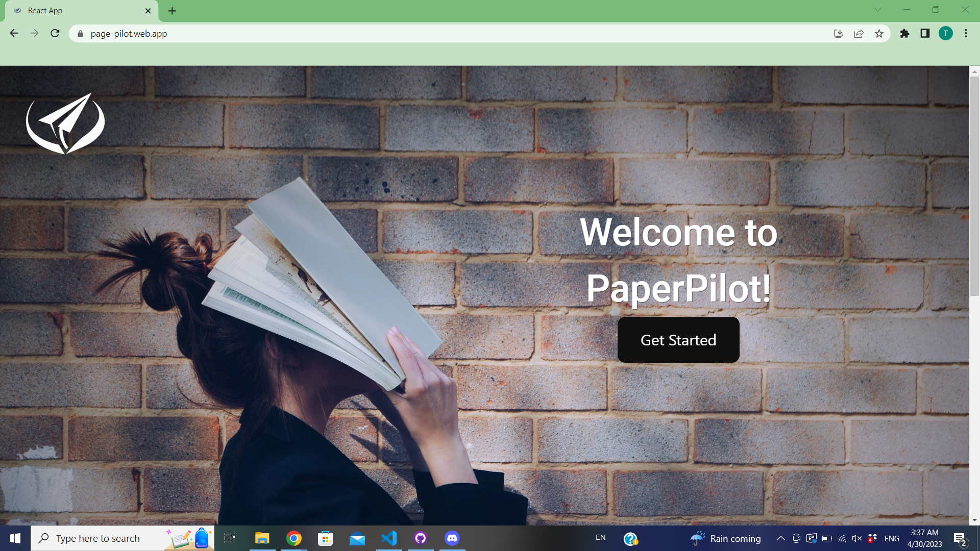Toggle the browser side panel
This screenshot has height=551, width=980.
pos(925,34)
